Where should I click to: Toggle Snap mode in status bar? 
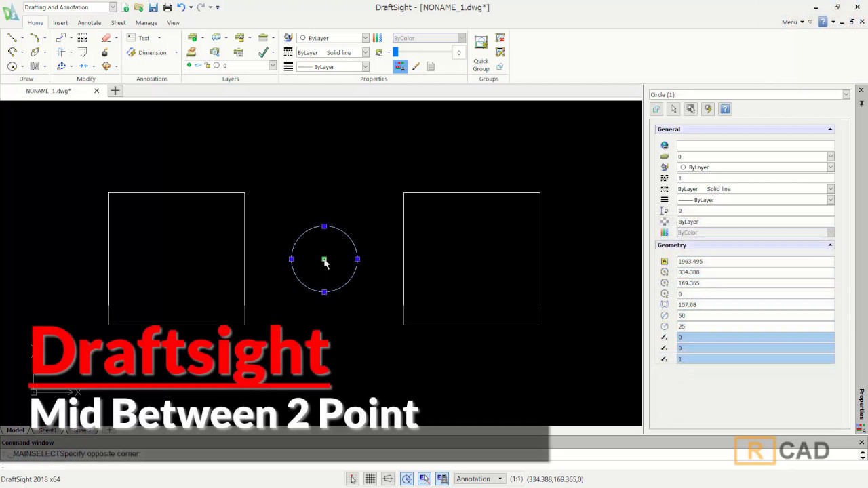tap(353, 479)
